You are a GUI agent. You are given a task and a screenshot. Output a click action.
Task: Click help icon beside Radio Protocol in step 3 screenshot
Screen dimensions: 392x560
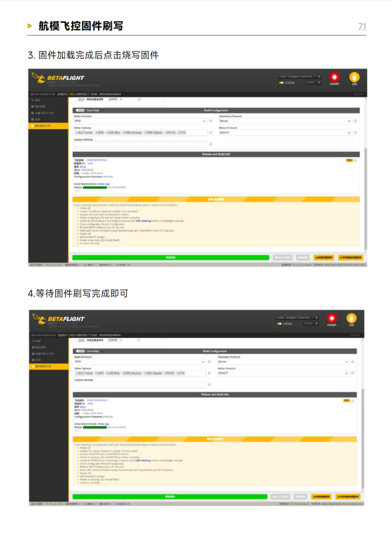point(211,121)
